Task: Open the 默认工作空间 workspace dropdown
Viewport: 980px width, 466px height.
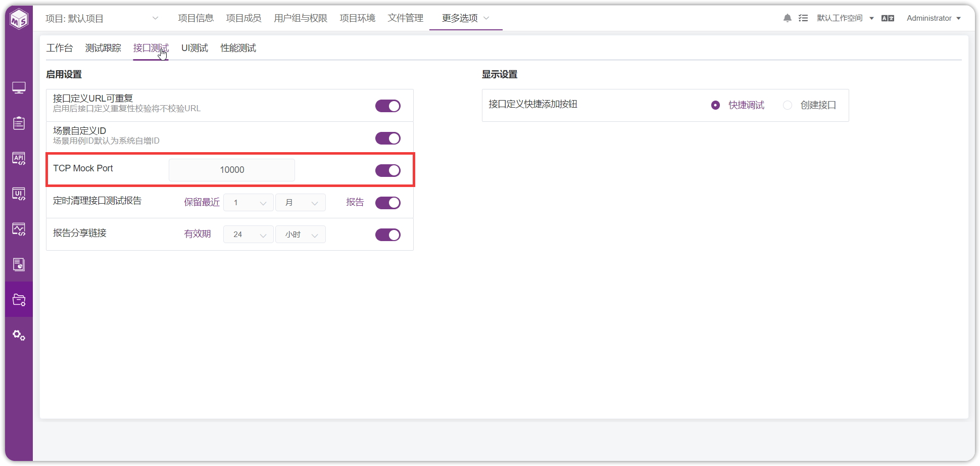Action: [x=845, y=18]
